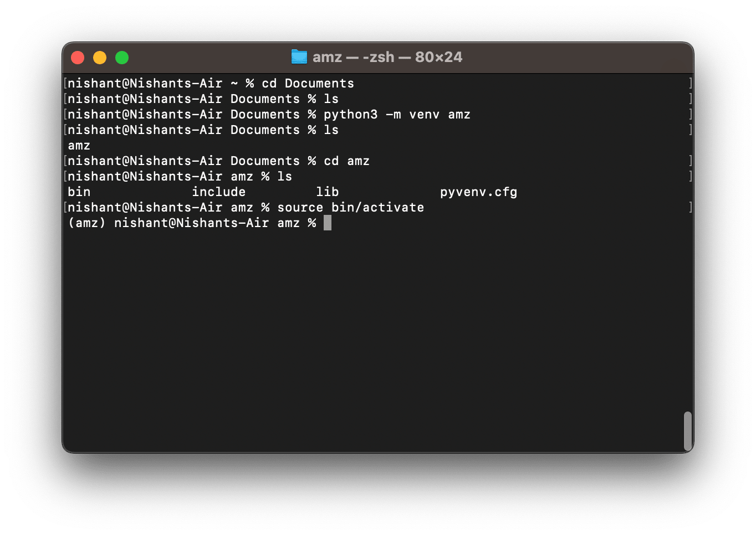Click the 'bin' folder name in listing
Viewport: 756px width, 535px height.
click(x=79, y=192)
